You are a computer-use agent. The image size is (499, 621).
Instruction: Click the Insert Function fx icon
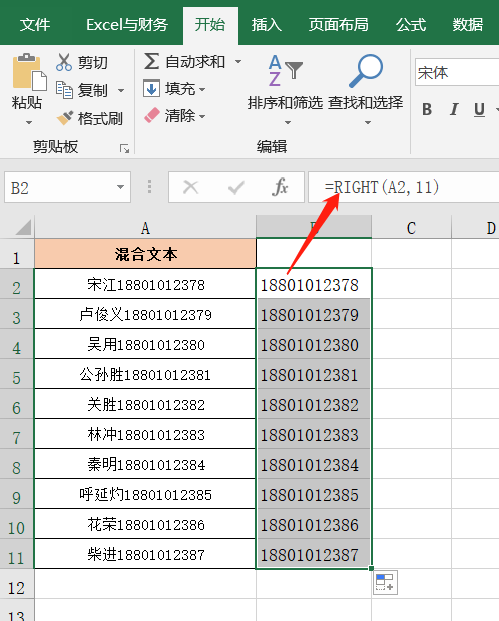pyautogui.click(x=280, y=187)
